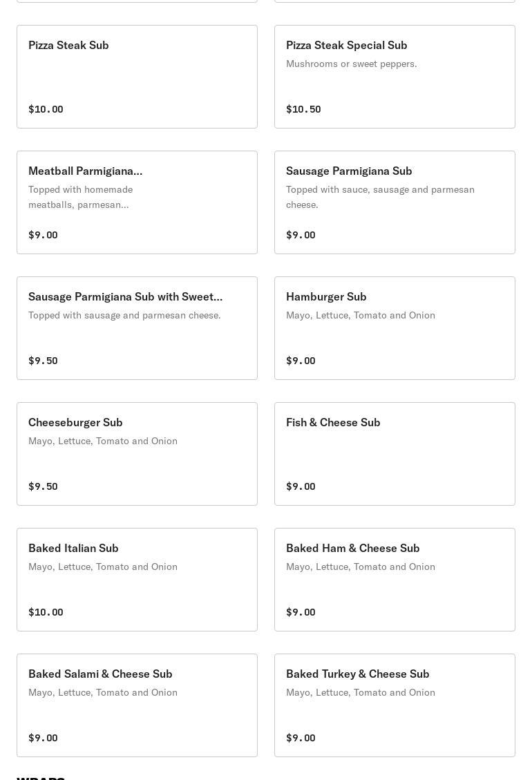Viewport: 532px width, 780px height.
Task: Open the Pizza Steak Sub item
Action: [x=137, y=77]
